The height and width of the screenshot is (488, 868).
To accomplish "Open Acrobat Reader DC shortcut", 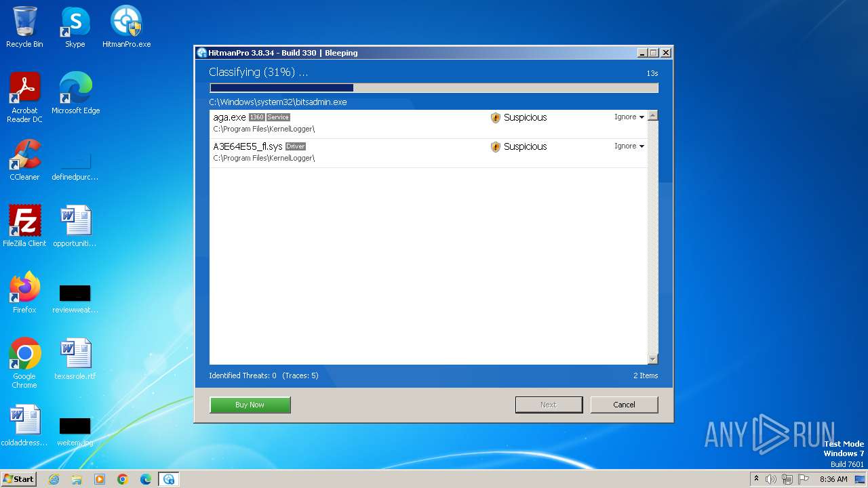I will (x=24, y=98).
